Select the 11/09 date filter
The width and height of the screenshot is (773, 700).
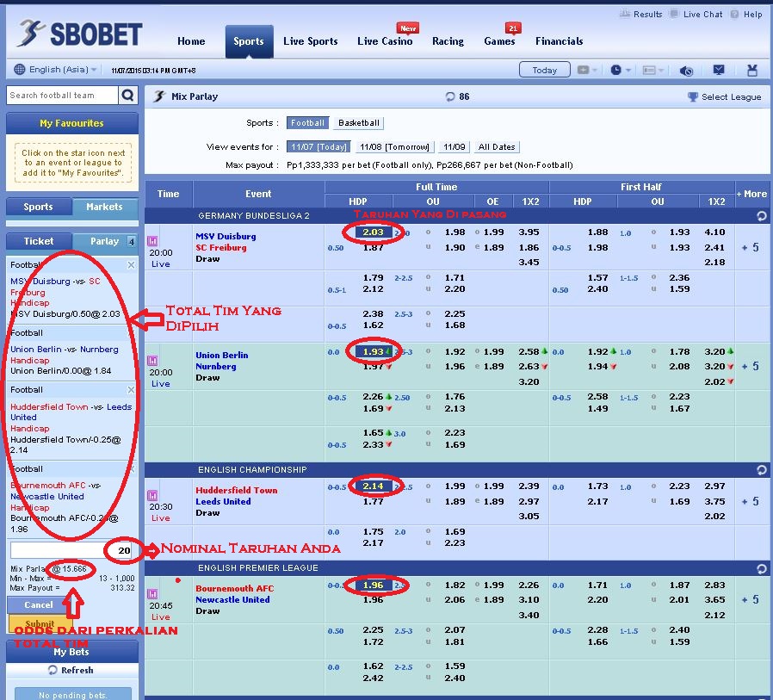point(454,147)
